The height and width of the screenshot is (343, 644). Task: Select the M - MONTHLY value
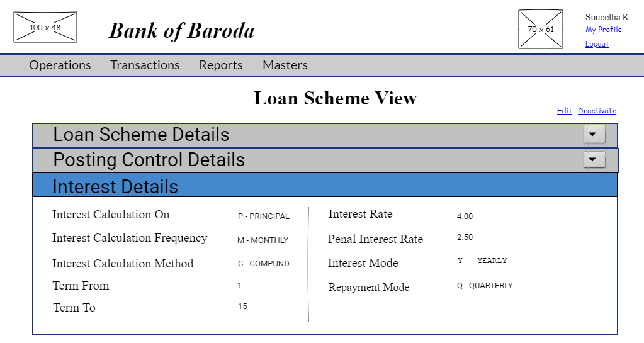point(263,240)
